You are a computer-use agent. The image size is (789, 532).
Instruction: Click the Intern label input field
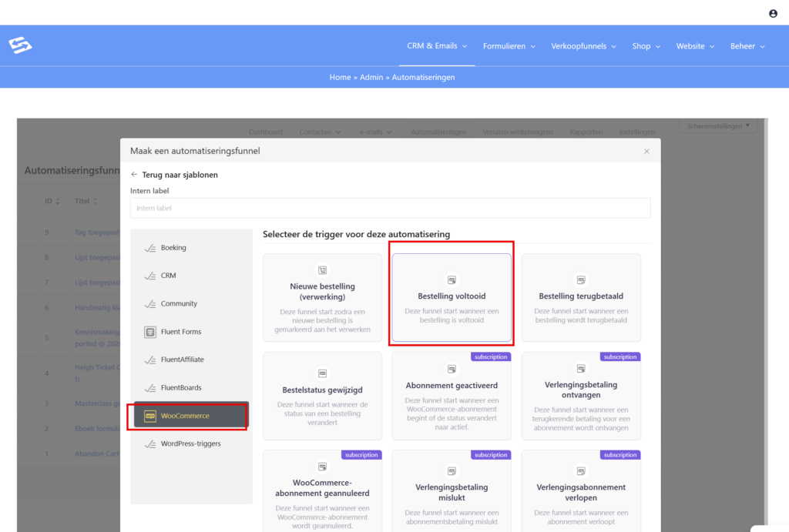[390, 208]
